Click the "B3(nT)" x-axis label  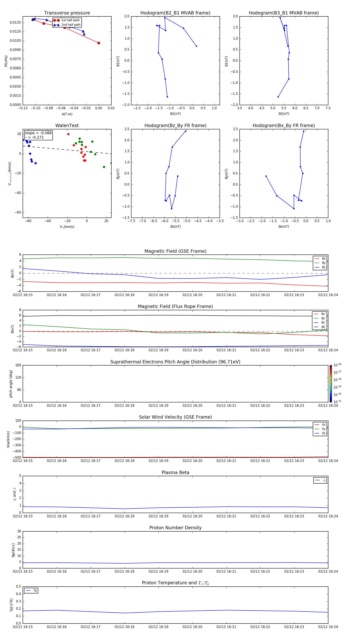pos(284,114)
